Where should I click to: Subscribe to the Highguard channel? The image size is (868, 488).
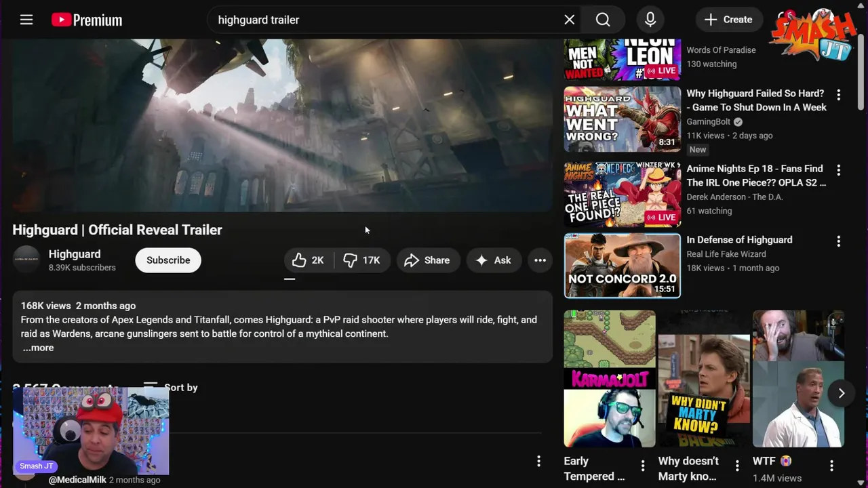tap(168, 260)
